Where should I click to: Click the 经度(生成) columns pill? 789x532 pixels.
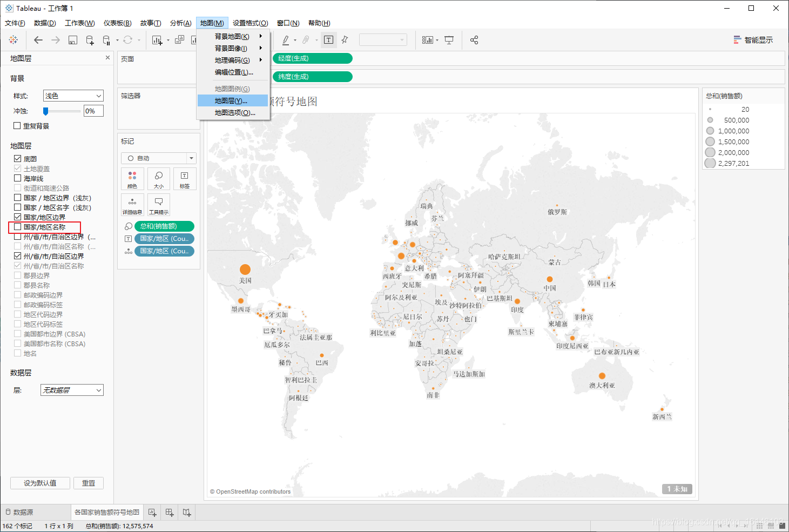pos(312,58)
